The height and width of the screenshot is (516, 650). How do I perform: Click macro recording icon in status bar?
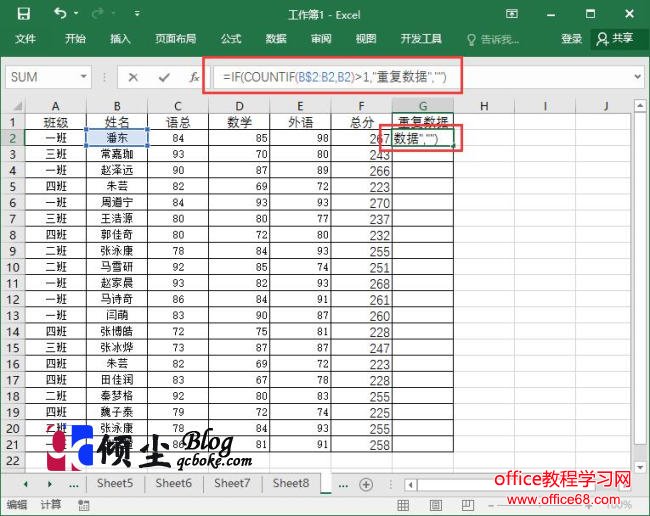point(84,505)
